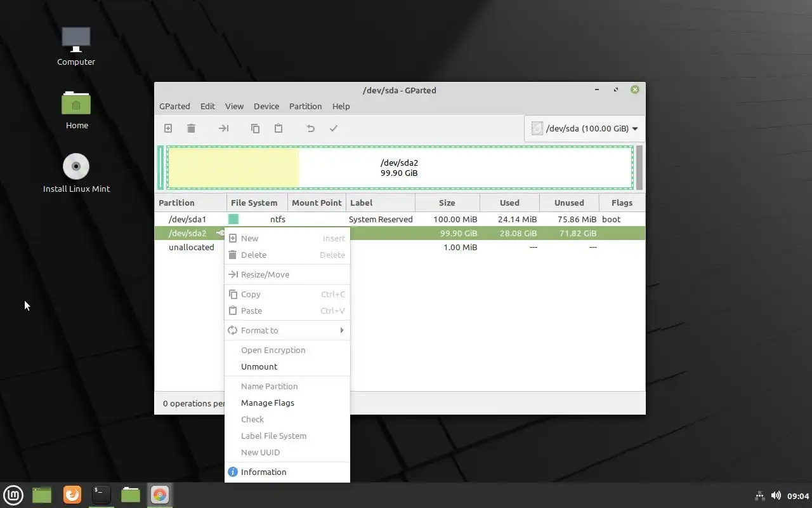This screenshot has height=508, width=812.
Task: Select the /dev/sda1 partition row
Action: point(400,219)
